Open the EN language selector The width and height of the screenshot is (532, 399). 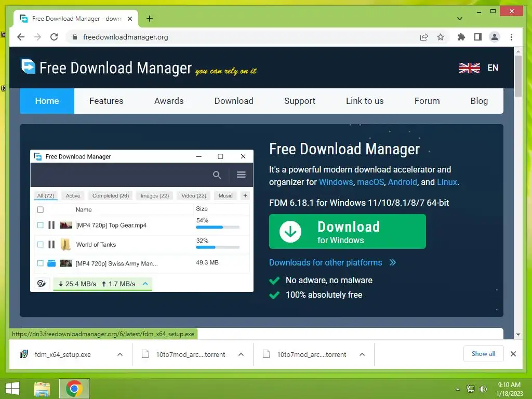point(493,68)
